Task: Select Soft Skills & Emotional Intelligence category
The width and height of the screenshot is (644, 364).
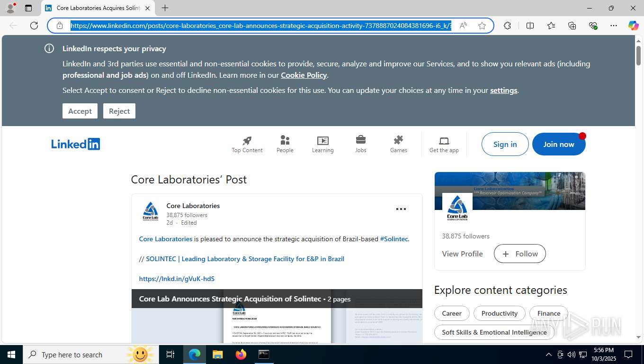Action: (494, 332)
